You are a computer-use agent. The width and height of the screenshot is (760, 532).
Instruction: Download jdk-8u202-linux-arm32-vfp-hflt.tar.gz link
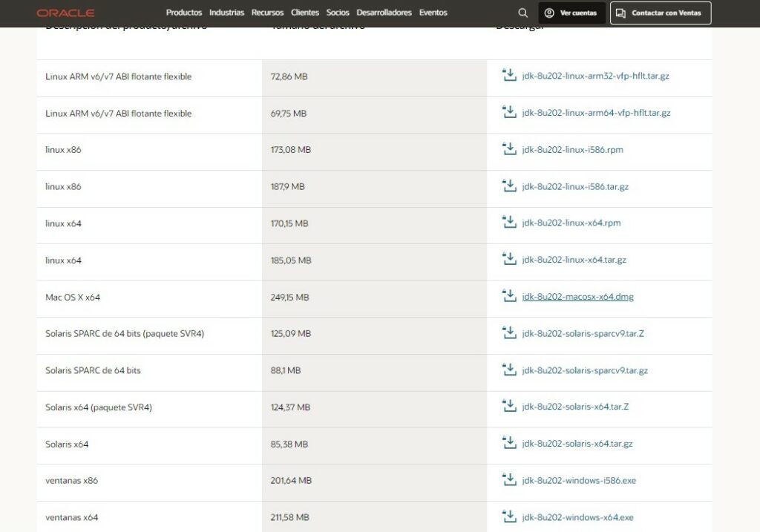coord(595,76)
